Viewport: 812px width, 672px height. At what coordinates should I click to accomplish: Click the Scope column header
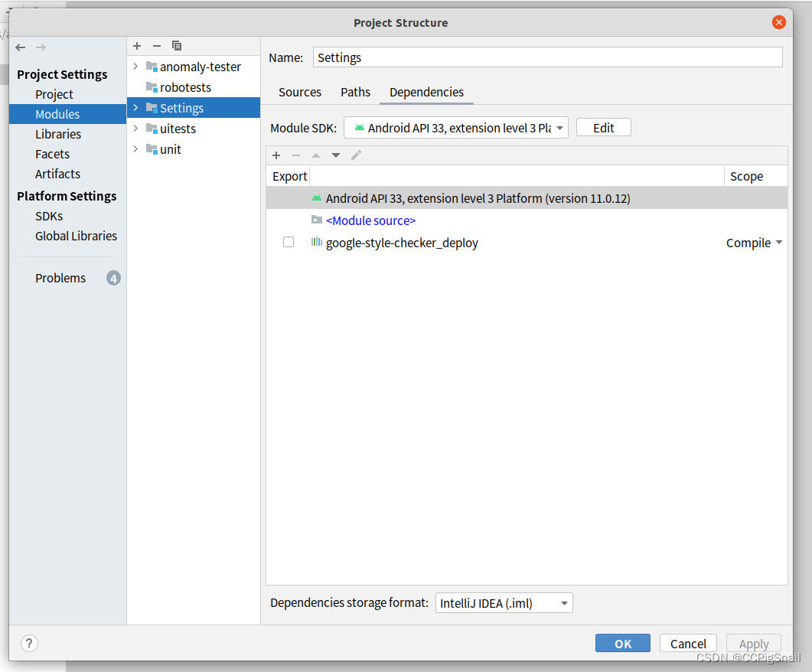click(x=746, y=177)
